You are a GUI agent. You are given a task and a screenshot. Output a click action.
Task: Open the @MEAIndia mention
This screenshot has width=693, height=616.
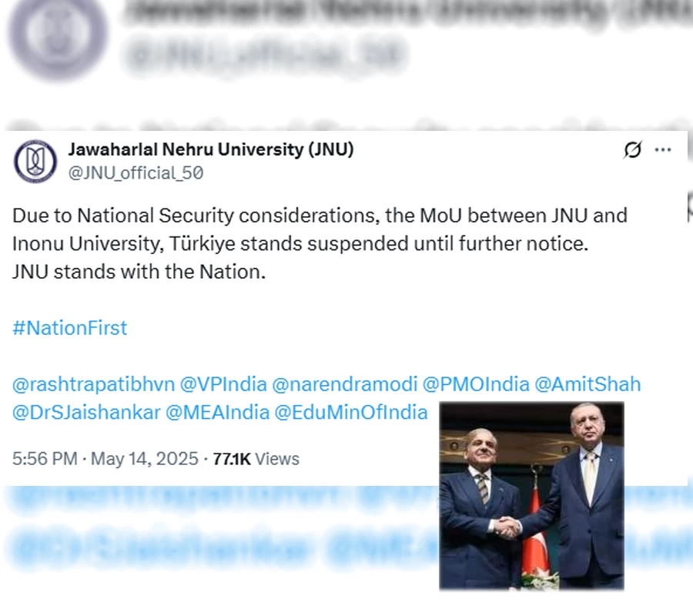click(x=217, y=413)
